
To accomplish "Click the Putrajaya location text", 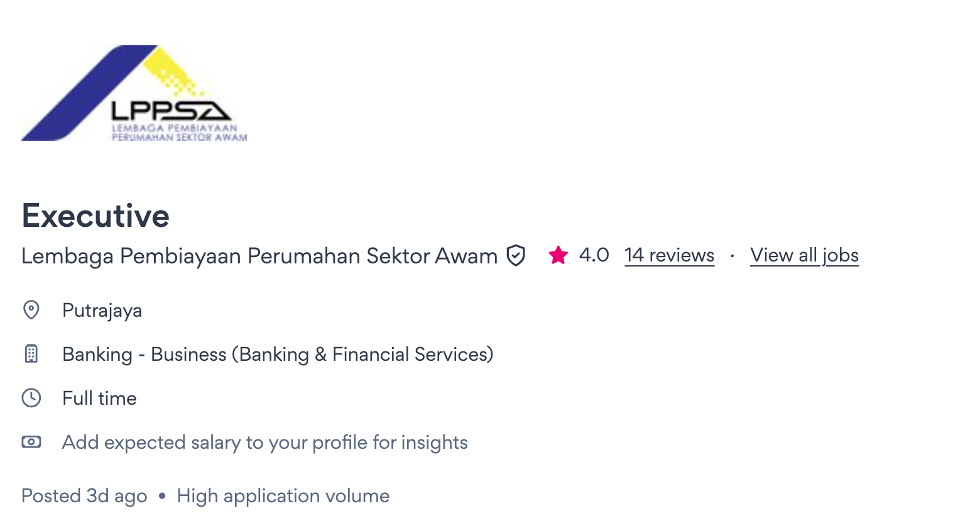I will [x=102, y=311].
